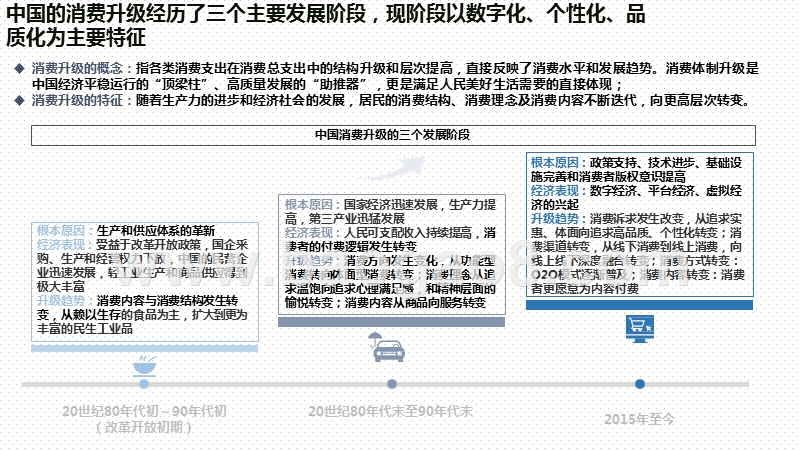Click the date label 20世纪80年代初～90年代初
Viewport: 800px width, 450px height.
[144, 411]
